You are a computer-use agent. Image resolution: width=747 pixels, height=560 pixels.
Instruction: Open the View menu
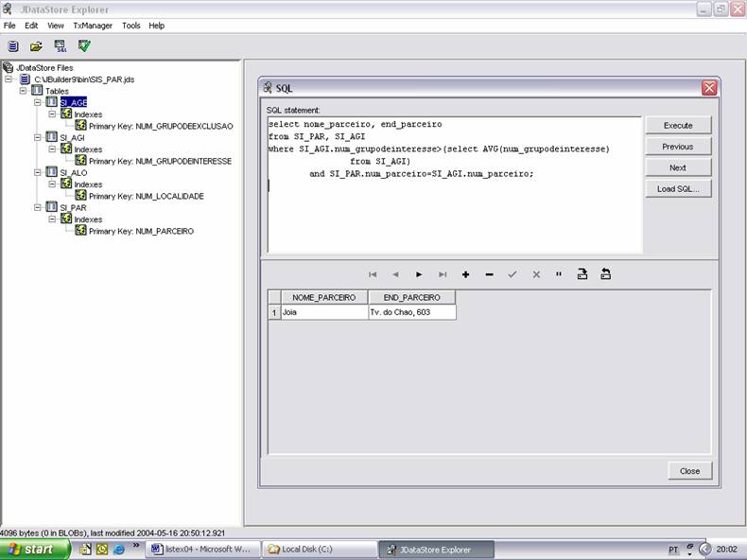coord(55,26)
